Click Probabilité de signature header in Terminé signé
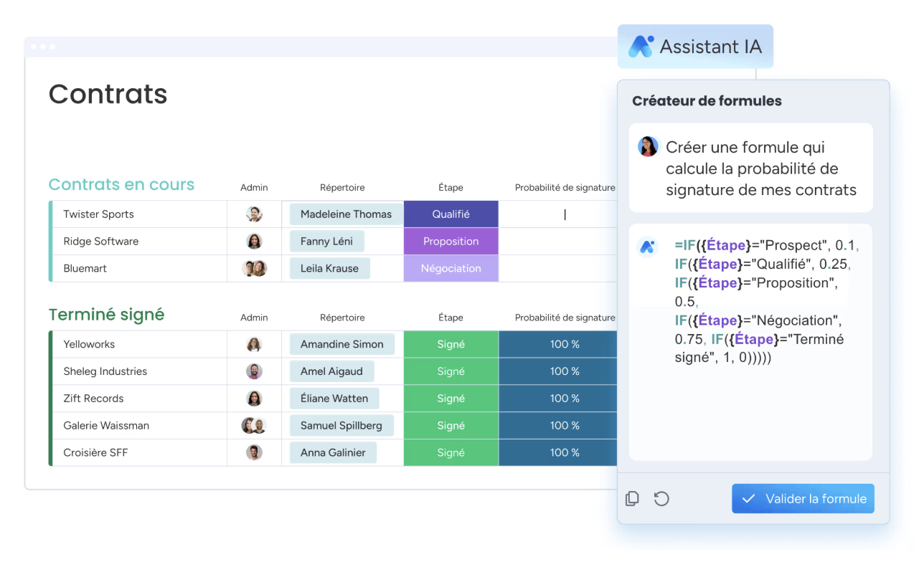 (x=565, y=317)
